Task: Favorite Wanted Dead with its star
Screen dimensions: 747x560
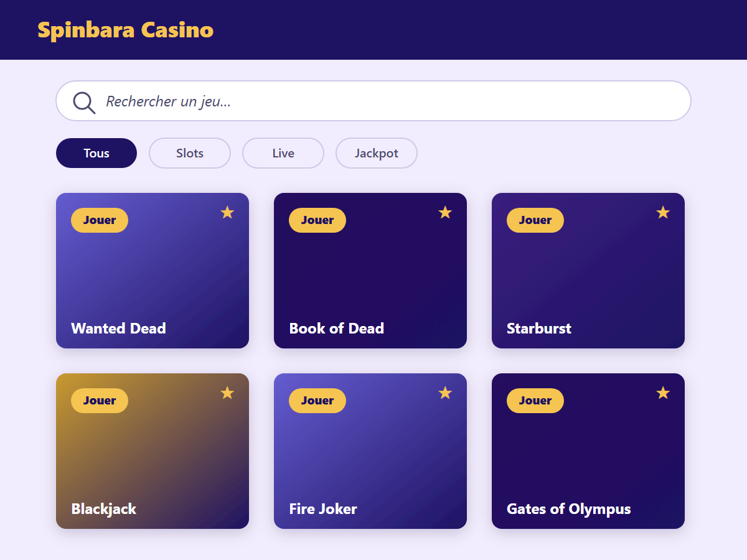Action: pyautogui.click(x=227, y=212)
